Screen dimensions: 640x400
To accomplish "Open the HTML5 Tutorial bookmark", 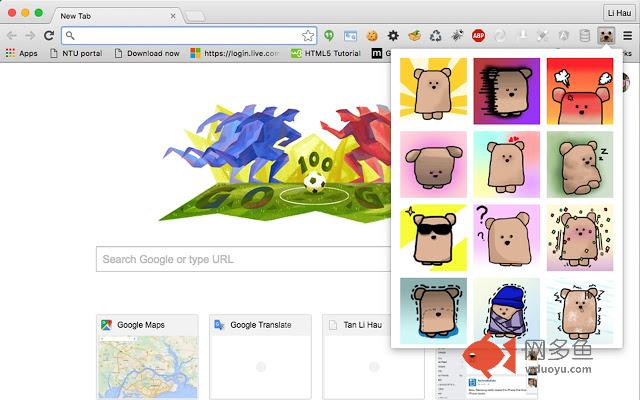I will click(x=326, y=53).
